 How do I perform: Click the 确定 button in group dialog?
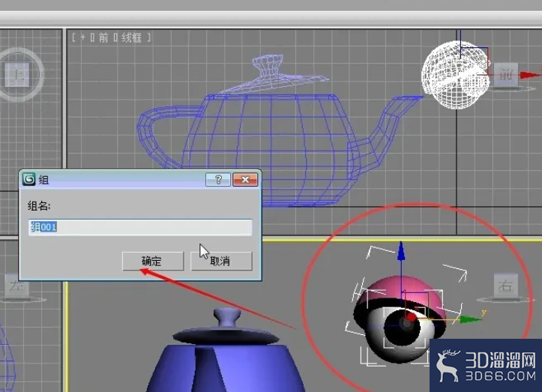click(x=153, y=261)
